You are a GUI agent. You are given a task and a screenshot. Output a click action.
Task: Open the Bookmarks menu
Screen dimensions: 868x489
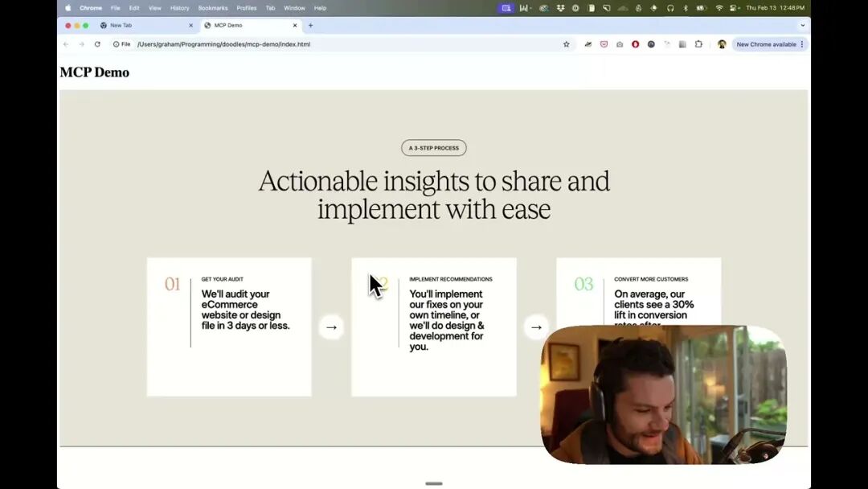[x=212, y=8]
